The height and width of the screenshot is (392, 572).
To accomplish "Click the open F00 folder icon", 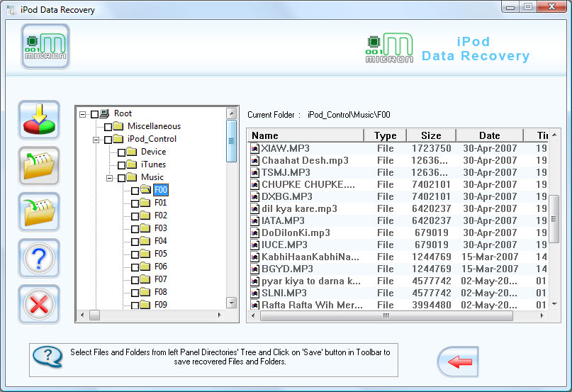I will coord(145,190).
